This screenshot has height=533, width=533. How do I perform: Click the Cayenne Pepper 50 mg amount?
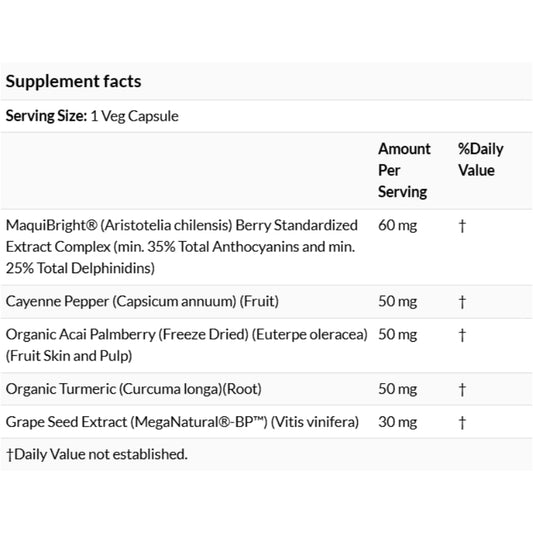397,302
